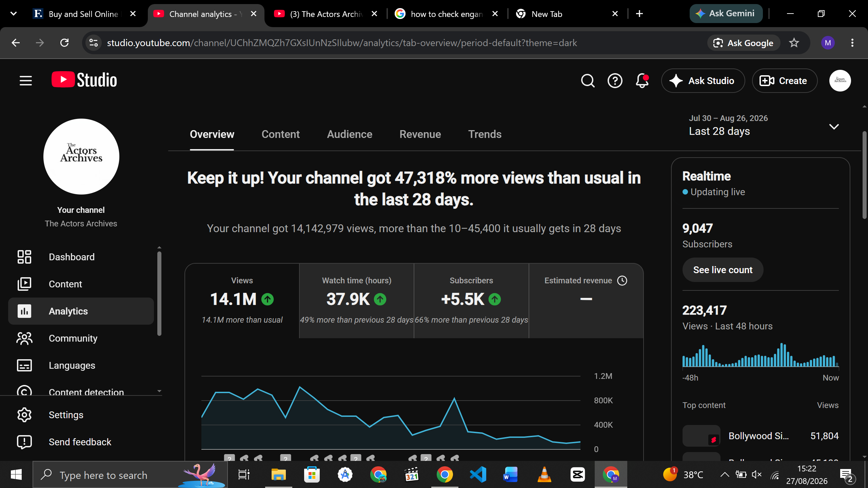Click the Realtime 48-hour views bar chart
Screen dimensions: 868x488
[x=760, y=355]
